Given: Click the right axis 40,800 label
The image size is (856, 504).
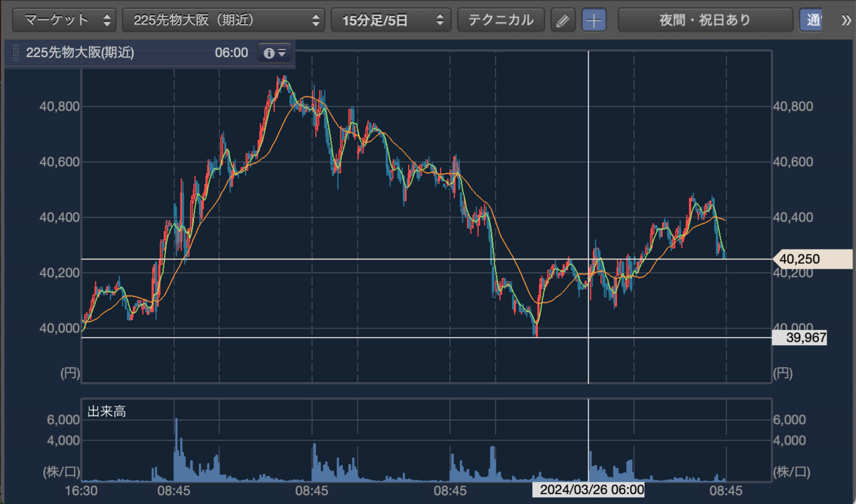Looking at the screenshot, I should 793,106.
